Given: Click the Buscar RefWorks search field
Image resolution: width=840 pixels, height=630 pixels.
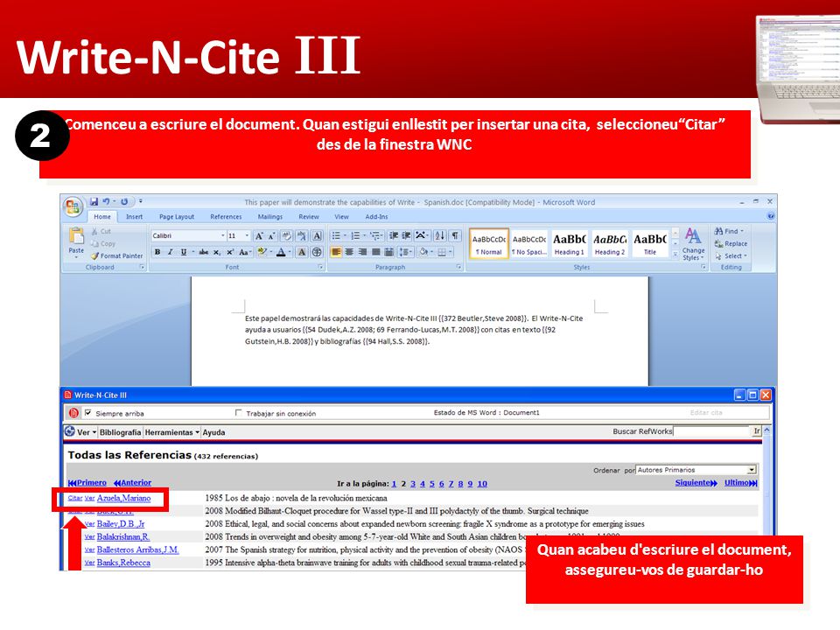Looking at the screenshot, I should pos(711,431).
